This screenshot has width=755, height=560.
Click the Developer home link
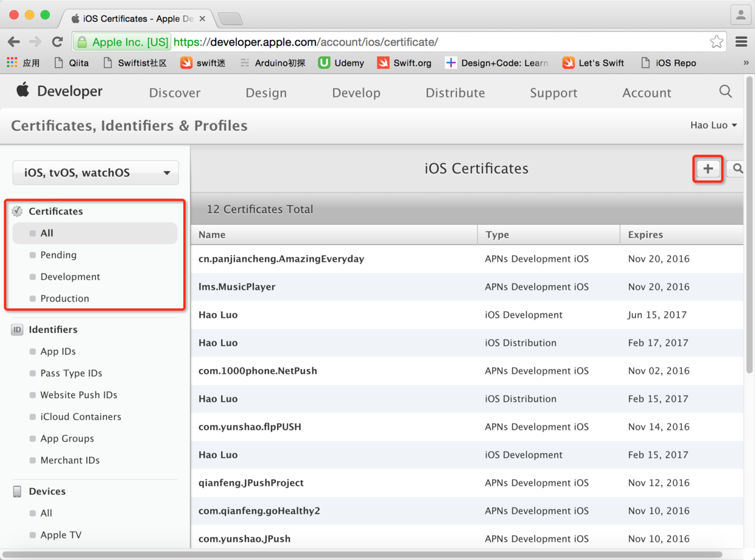[70, 91]
